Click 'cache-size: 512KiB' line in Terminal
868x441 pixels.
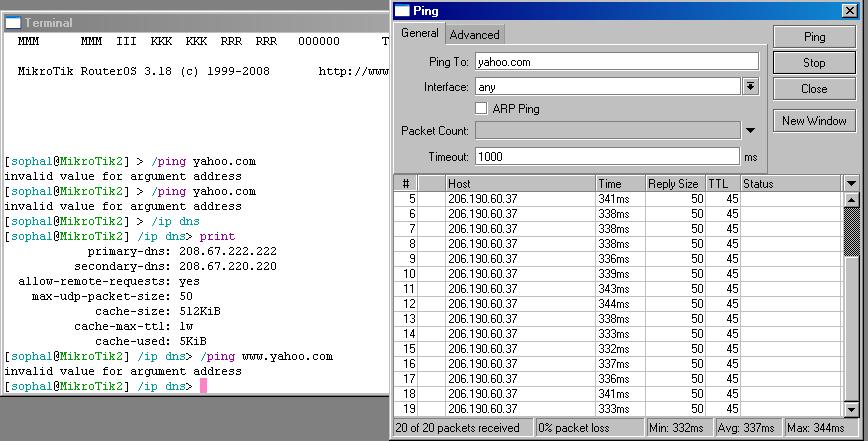[158, 311]
